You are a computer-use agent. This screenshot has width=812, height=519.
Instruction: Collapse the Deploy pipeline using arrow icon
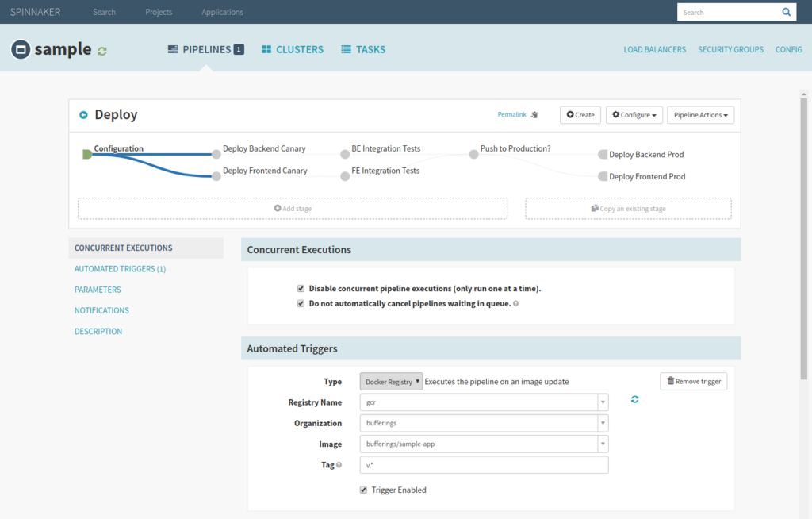[83, 114]
